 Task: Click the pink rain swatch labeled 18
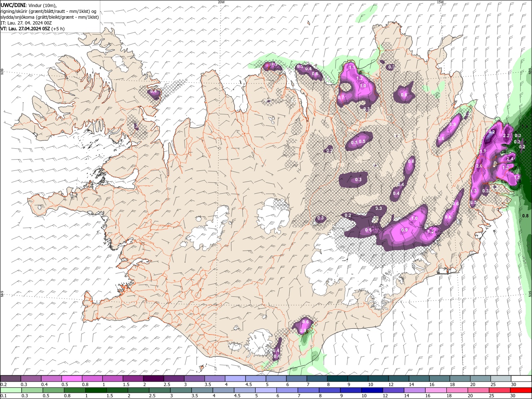tap(456, 390)
